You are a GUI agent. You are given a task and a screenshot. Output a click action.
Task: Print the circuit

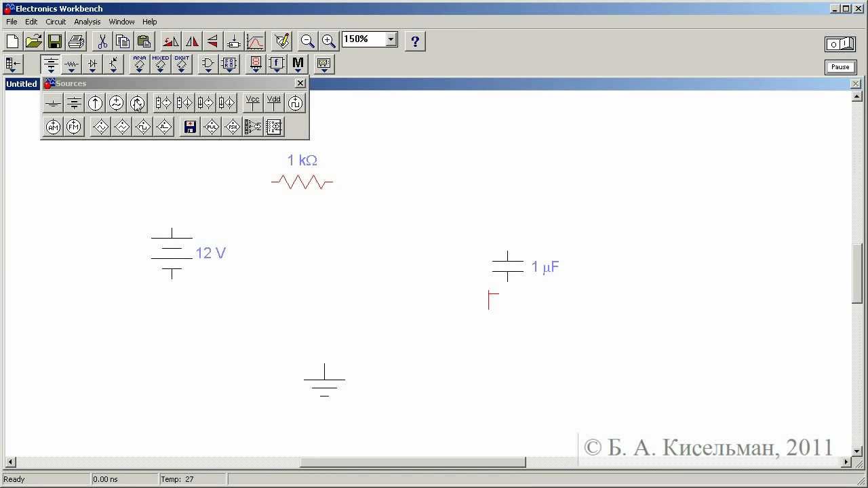pyautogui.click(x=75, y=41)
